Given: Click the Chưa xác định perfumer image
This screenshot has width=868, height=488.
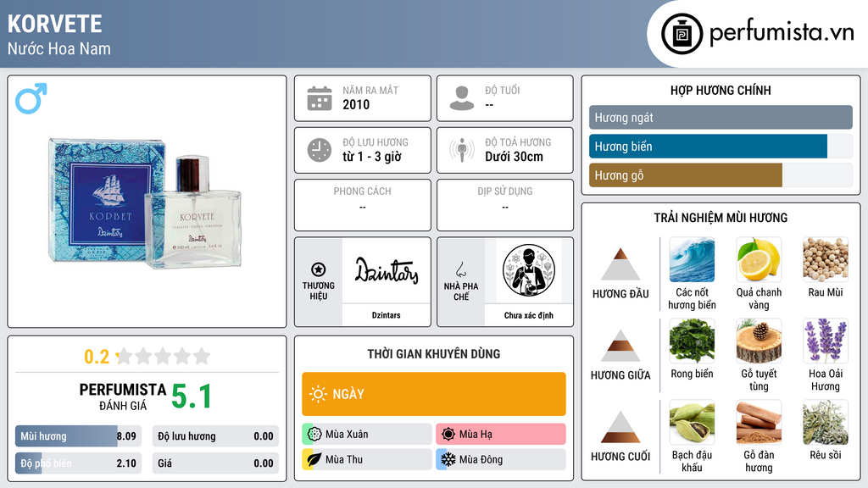Looking at the screenshot, I should tap(529, 270).
